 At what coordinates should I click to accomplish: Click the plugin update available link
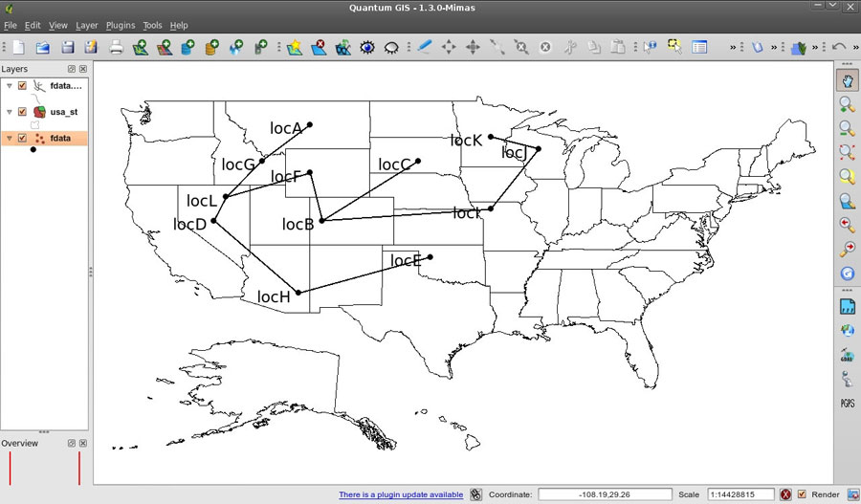pos(401,494)
